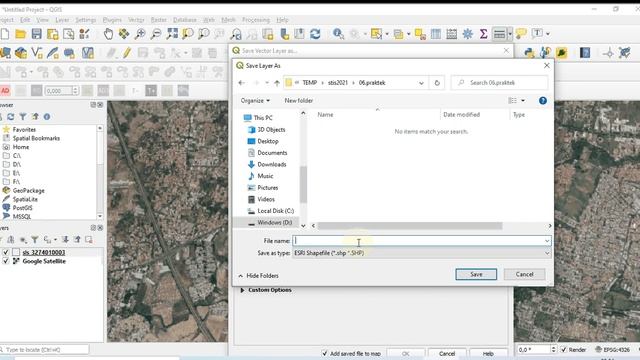Select the Identify Features tool
This screenshot has width=640, height=360.
(x=338, y=34)
